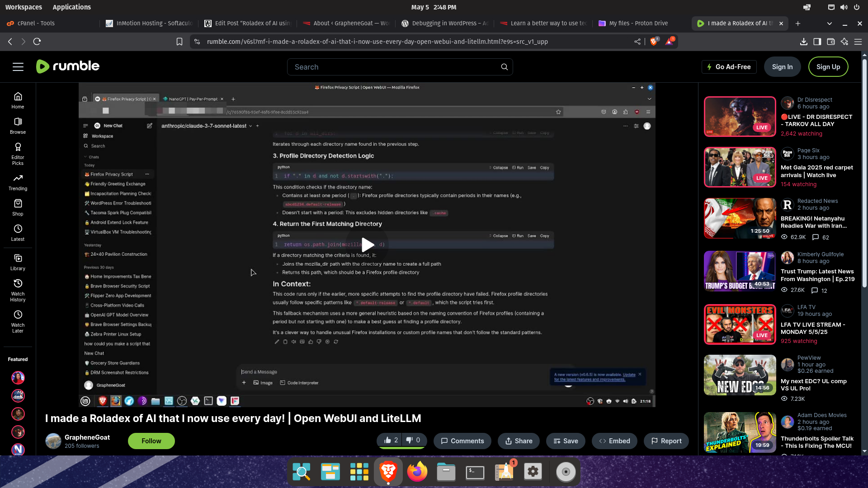Click the browser back arrow
868x488 pixels.
[10, 42]
